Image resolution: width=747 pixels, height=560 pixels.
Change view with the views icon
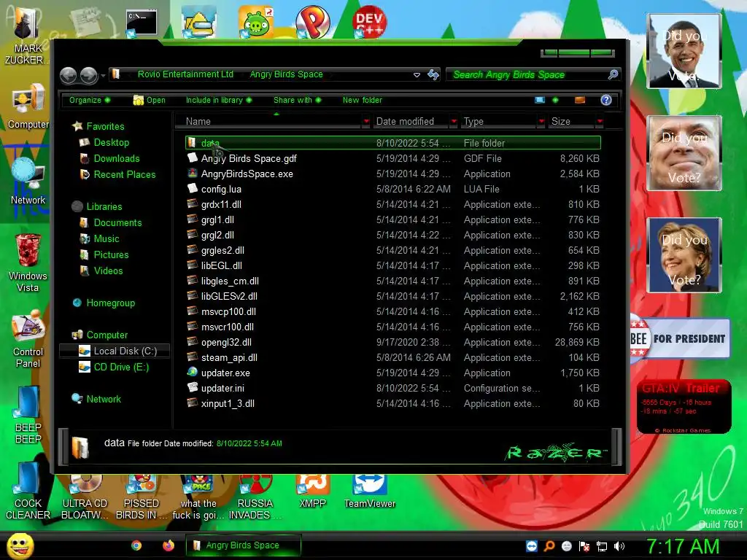pyautogui.click(x=540, y=100)
